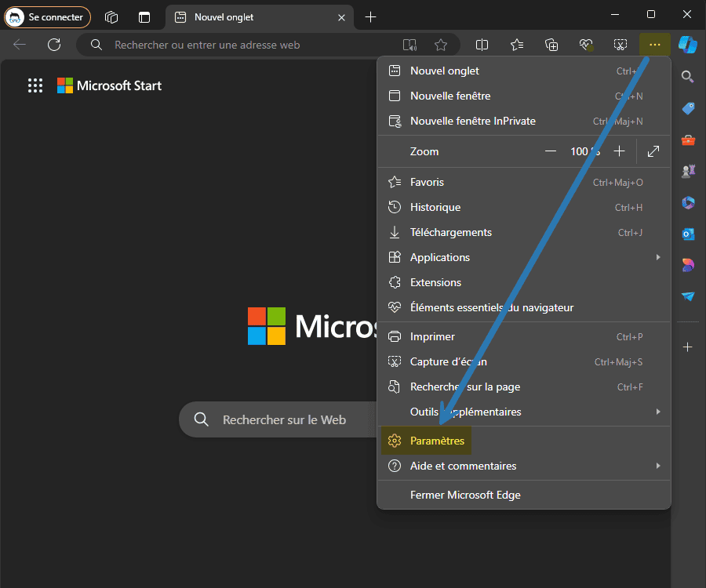Open Paramètres from the menu
The height and width of the screenshot is (588, 706).
point(524,441)
